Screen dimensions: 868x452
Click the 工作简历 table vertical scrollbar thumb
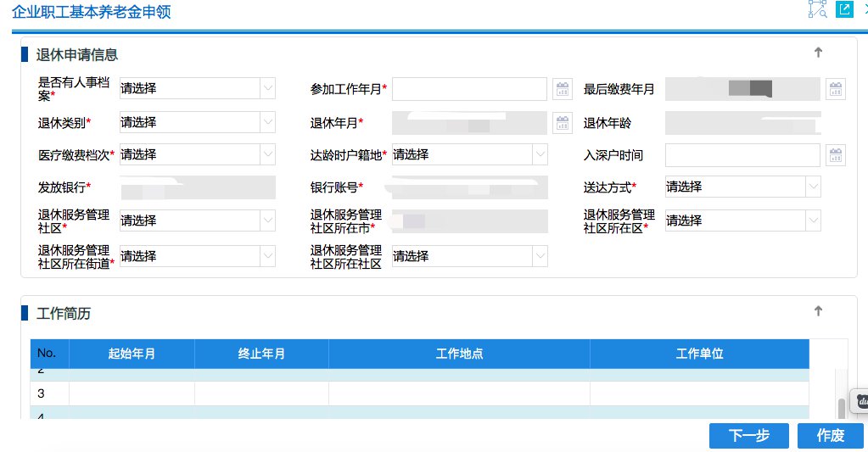click(x=842, y=408)
